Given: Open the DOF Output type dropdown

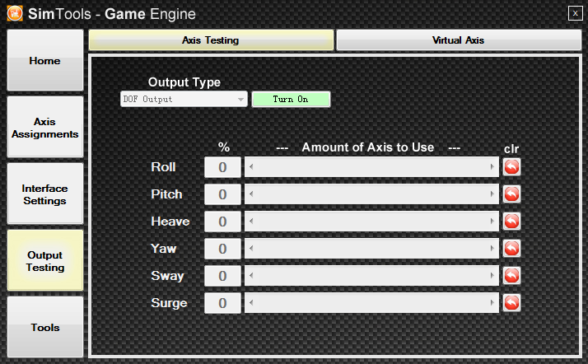Looking at the screenshot, I should point(184,100).
